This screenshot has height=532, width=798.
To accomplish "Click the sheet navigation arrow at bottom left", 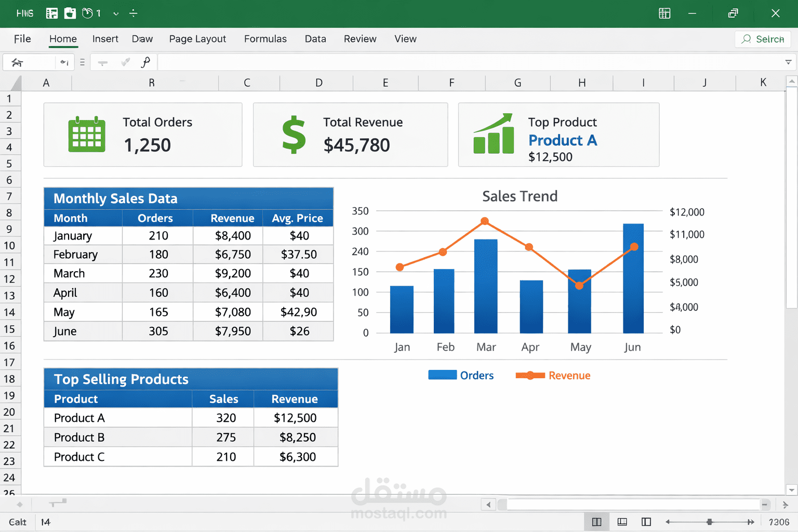I will click(20, 504).
